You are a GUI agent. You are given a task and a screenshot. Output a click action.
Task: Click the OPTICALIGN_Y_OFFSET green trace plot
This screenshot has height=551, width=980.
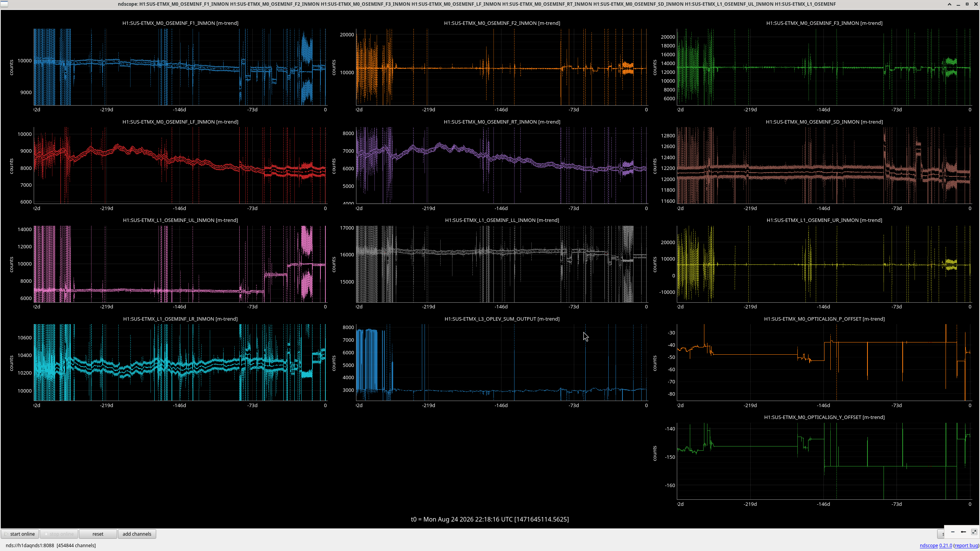click(824, 461)
